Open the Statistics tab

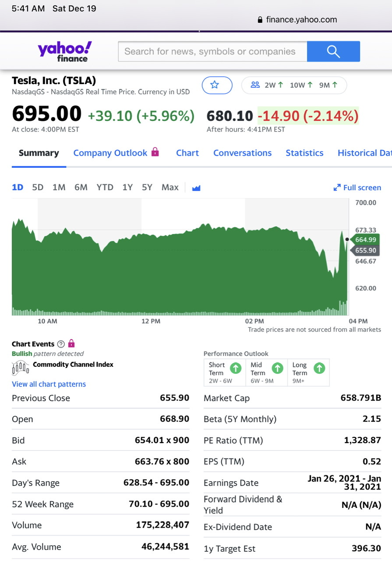pyautogui.click(x=304, y=153)
